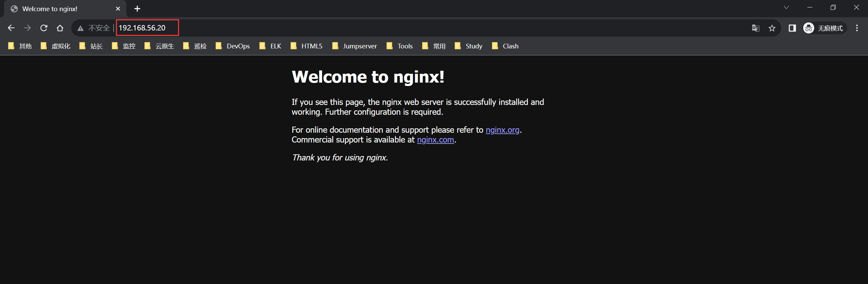The width and height of the screenshot is (868, 284).
Task: Close the browser window
Action: [856, 7]
